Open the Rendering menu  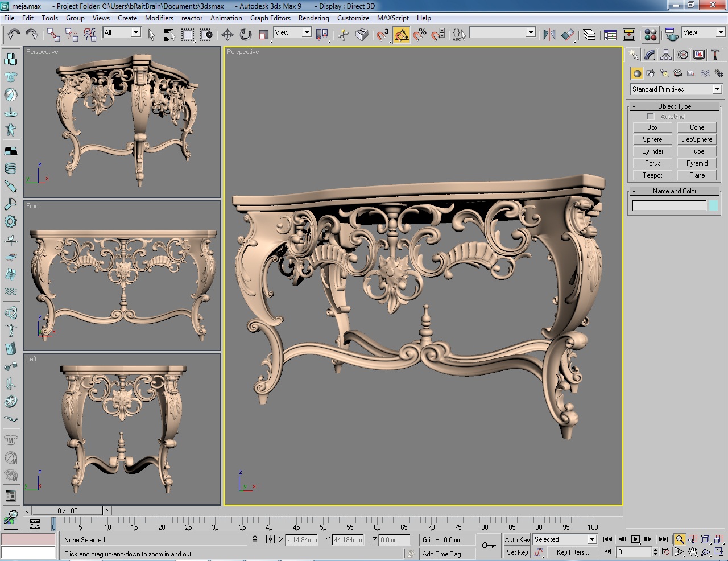(x=313, y=18)
